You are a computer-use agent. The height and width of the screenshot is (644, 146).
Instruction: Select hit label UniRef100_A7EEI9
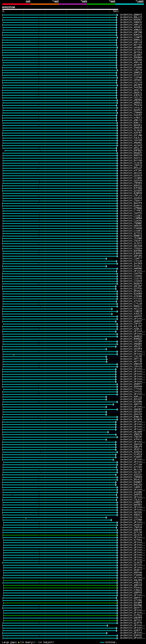pyautogui.click(x=131, y=314)
